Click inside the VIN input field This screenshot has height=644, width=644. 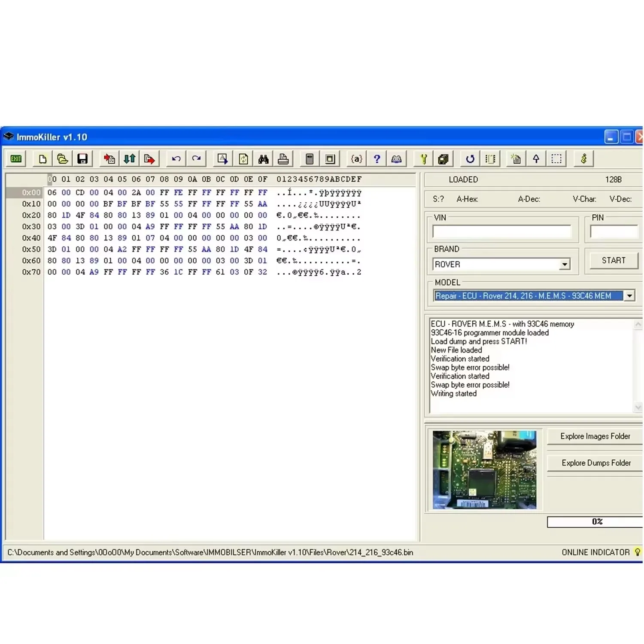[x=502, y=231]
